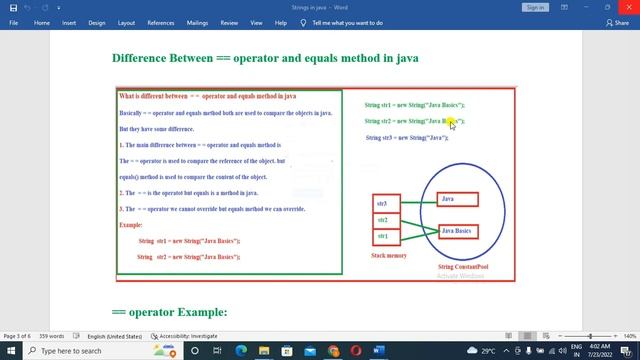Click the battery icon in system tray
Image resolution: width=640 pixels, height=360 pixels.
coord(540,351)
